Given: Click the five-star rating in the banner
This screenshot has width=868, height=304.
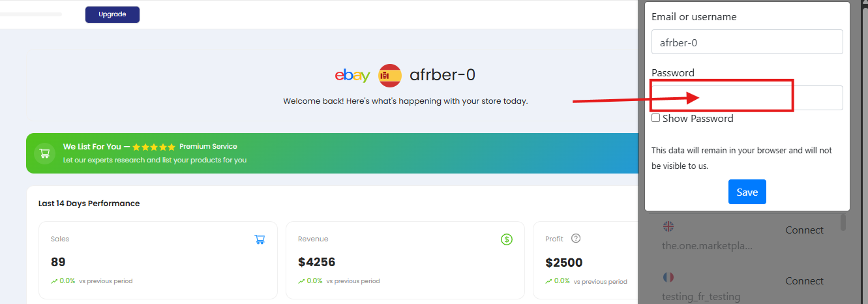Looking at the screenshot, I should click(x=154, y=147).
